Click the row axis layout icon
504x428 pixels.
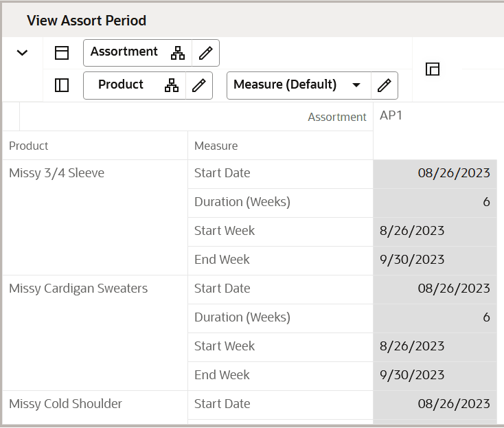point(62,85)
